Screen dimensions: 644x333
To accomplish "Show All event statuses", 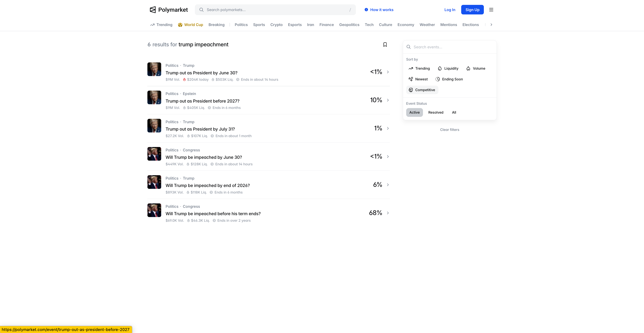I will point(454,113).
